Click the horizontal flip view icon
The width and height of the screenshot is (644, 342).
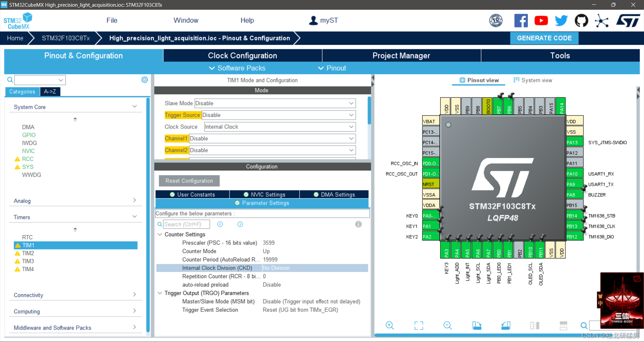coord(535,325)
